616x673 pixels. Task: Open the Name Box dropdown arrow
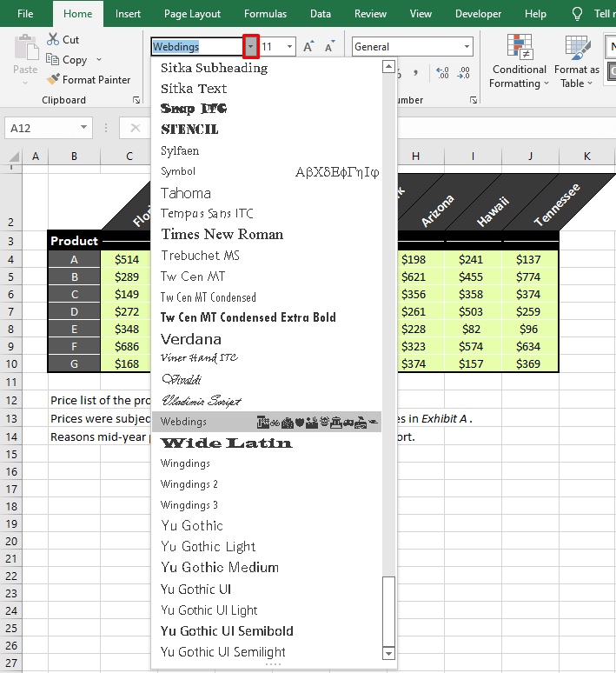click(x=84, y=128)
